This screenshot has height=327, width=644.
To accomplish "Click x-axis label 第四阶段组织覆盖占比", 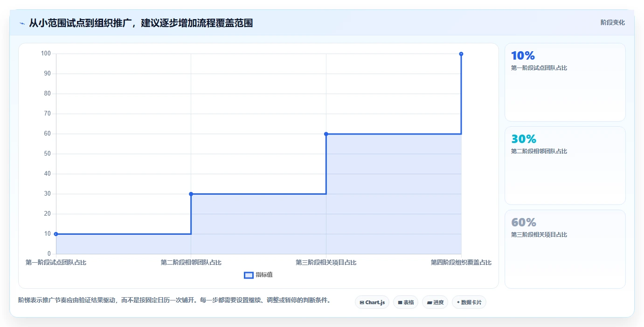I will pos(461,263).
